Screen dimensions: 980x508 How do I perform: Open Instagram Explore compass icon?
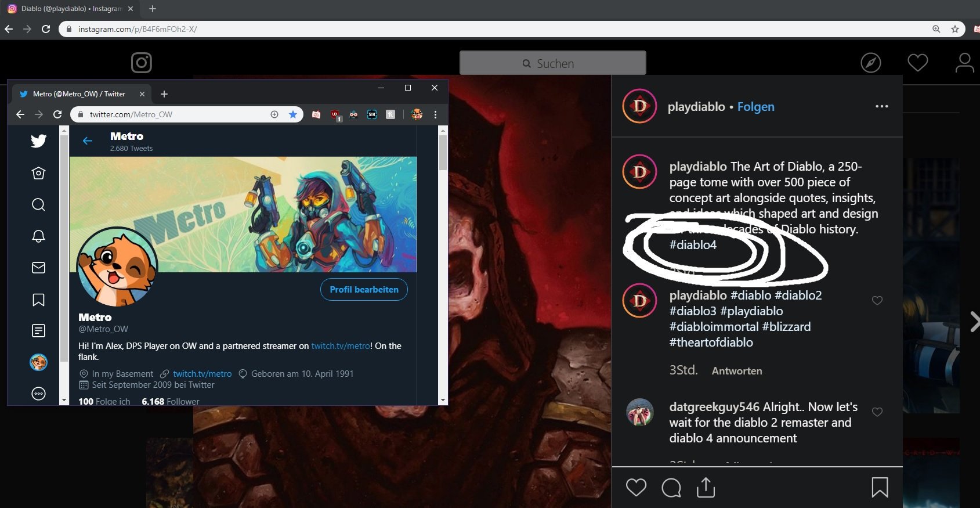click(x=870, y=63)
